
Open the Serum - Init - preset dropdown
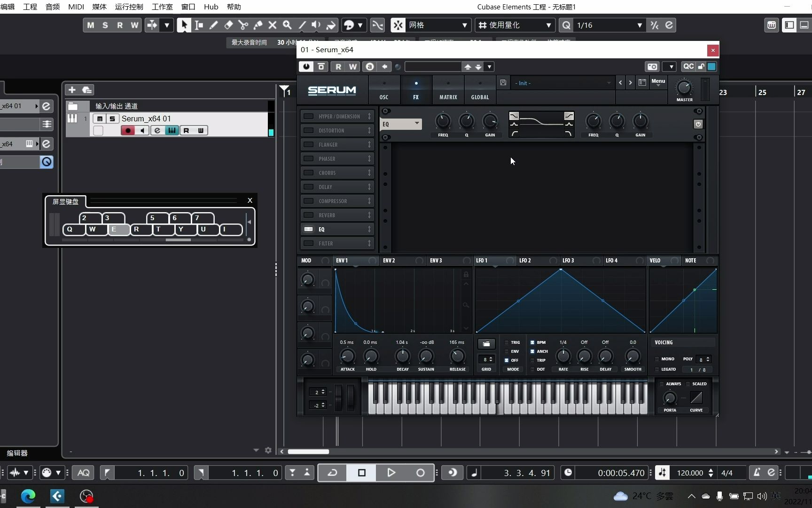(x=562, y=83)
